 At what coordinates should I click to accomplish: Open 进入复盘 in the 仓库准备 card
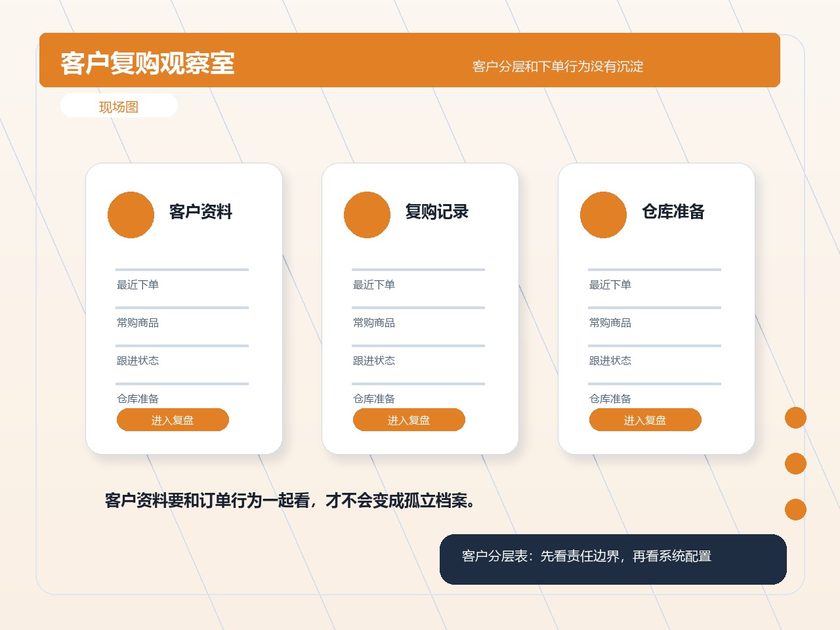645,420
